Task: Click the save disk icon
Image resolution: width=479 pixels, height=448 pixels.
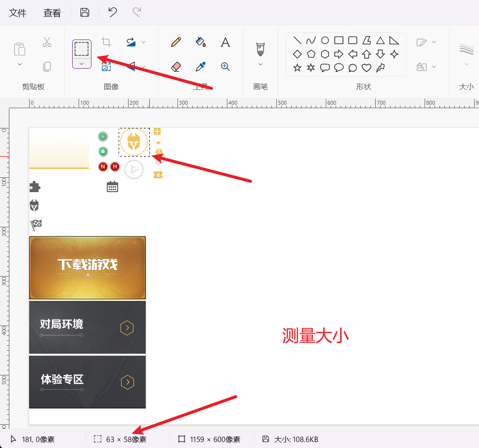Action: click(85, 12)
